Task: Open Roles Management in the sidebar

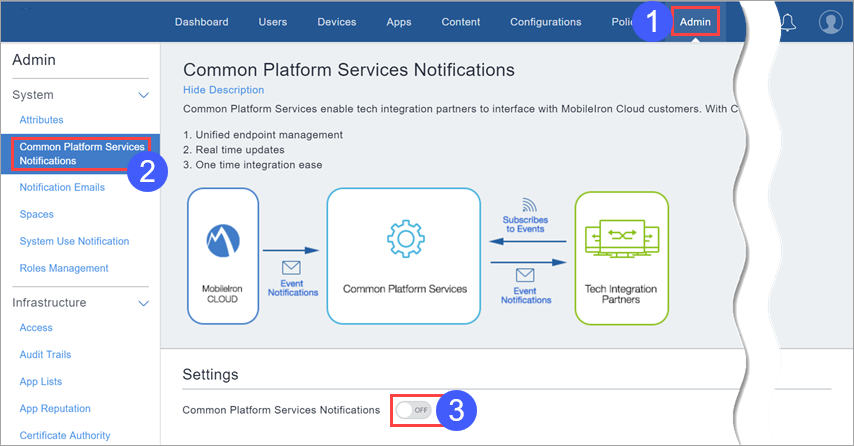Action: pos(64,268)
